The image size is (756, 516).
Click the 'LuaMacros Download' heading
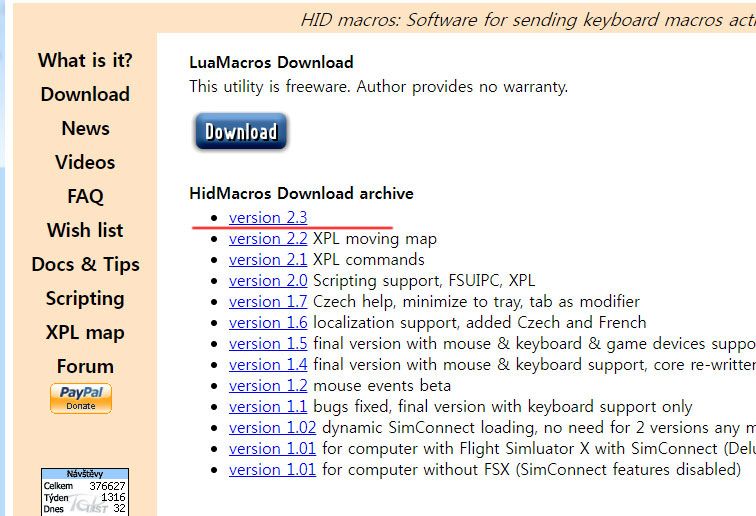point(271,62)
